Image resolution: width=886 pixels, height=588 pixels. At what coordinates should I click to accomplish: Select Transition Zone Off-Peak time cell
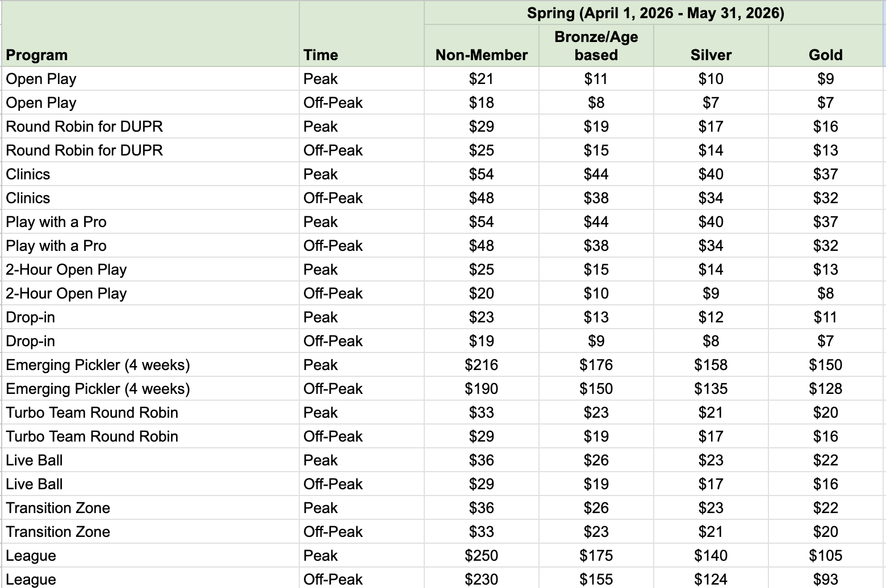coord(362,532)
